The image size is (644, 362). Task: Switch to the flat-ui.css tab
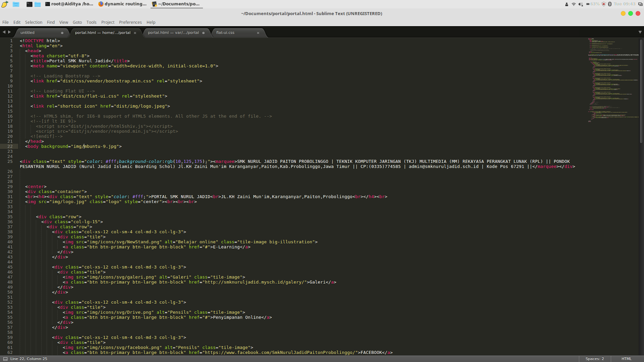(225, 33)
